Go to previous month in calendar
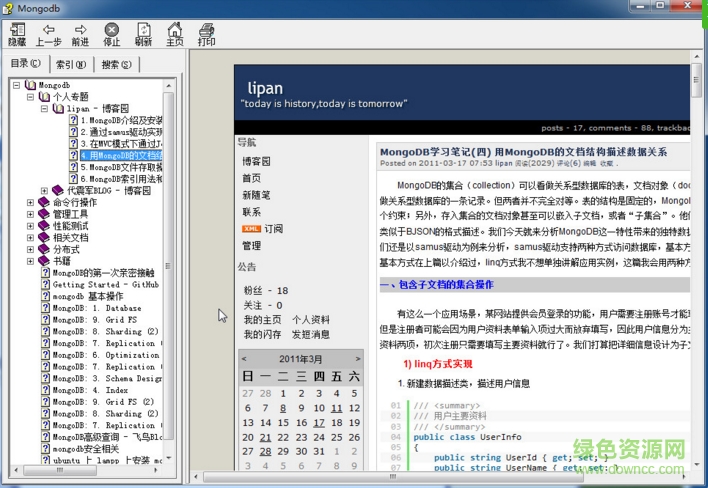The height and width of the screenshot is (488, 708). pos(246,358)
